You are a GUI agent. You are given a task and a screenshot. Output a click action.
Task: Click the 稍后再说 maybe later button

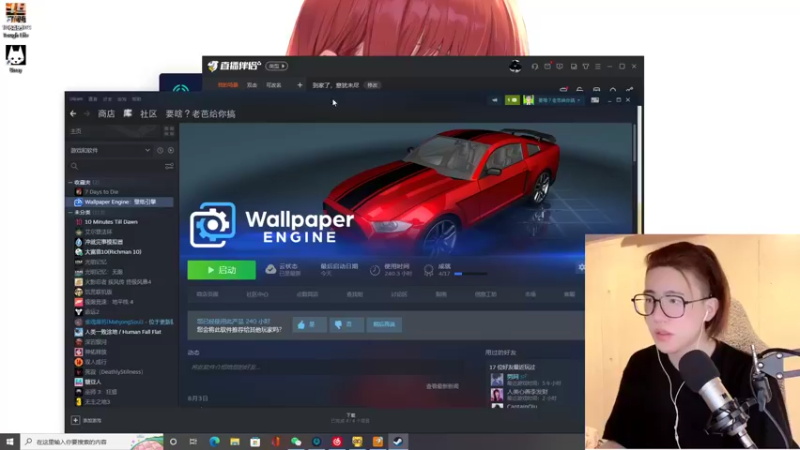pos(384,324)
